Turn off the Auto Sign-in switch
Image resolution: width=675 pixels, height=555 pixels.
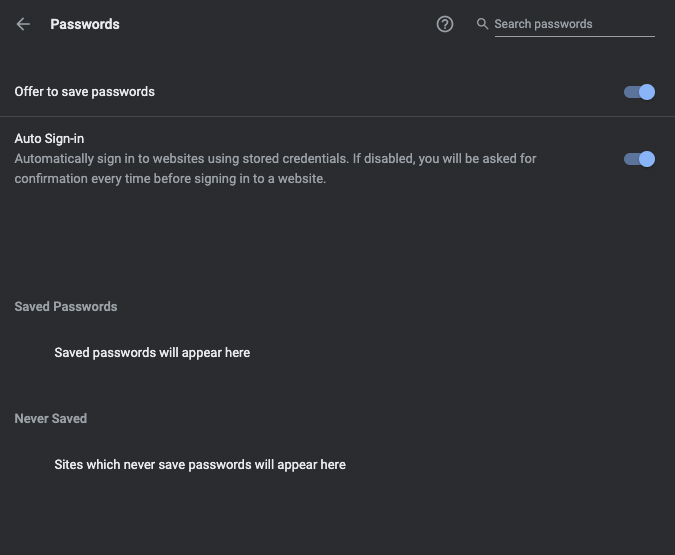pos(639,159)
